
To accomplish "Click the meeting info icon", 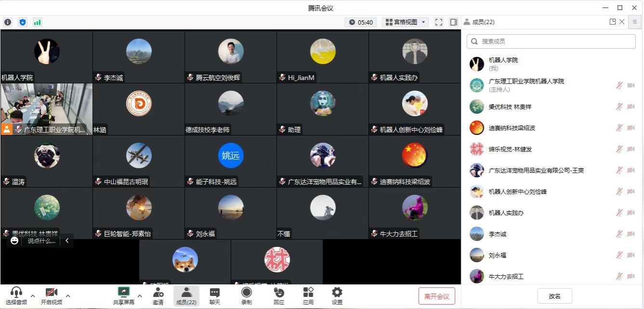I will pyautogui.click(x=8, y=22).
